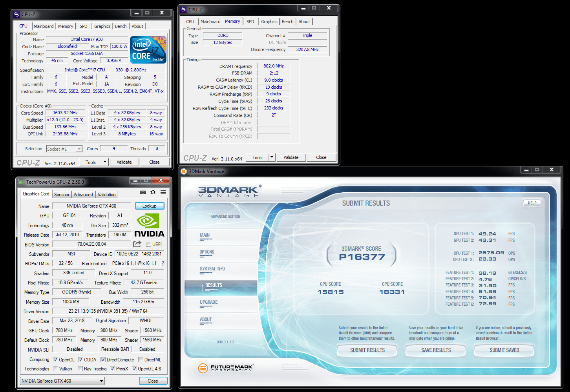Go to MAIN in 3DMark sidebar
570x392 pixels.
[x=205, y=235]
